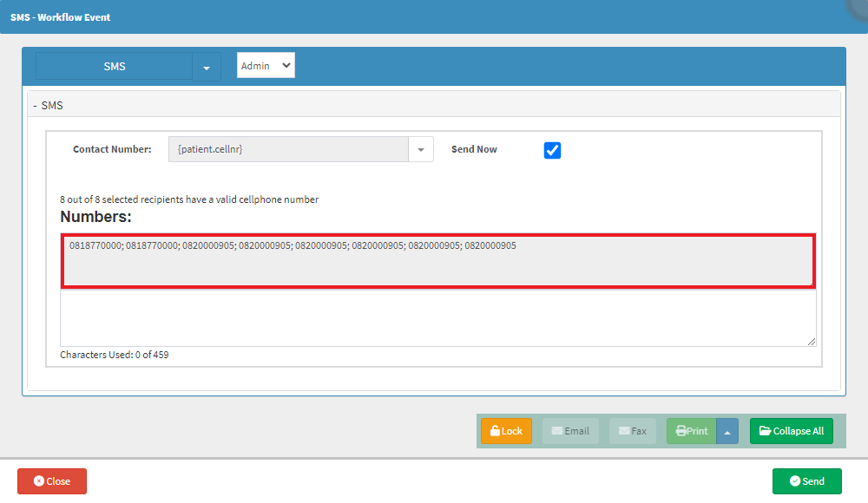
Task: Click the message box resize handle
Action: click(811, 342)
